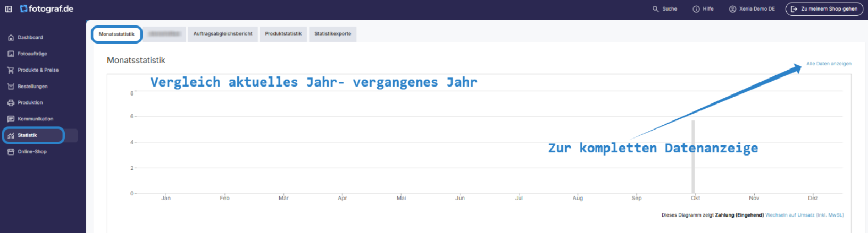
Task: Switch to the Produktstatistik tab
Action: click(x=283, y=34)
